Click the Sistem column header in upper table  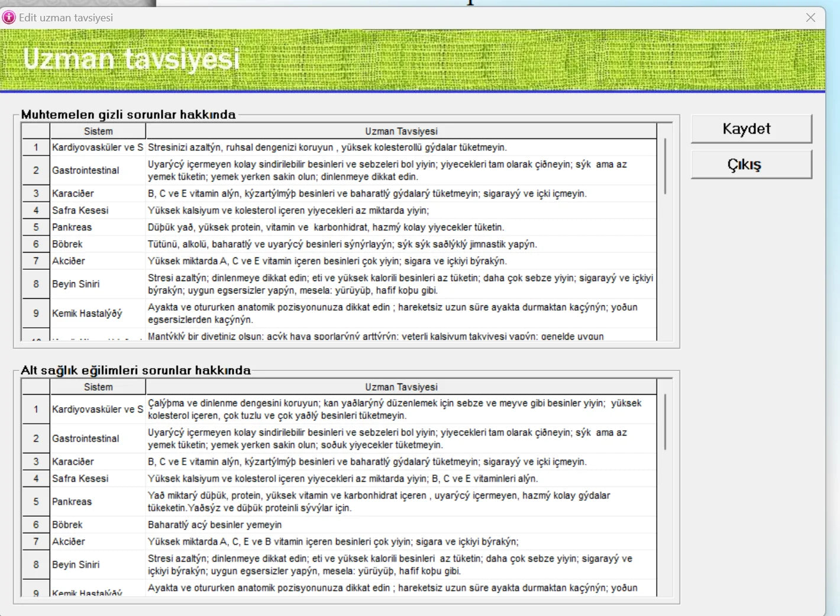pyautogui.click(x=98, y=131)
